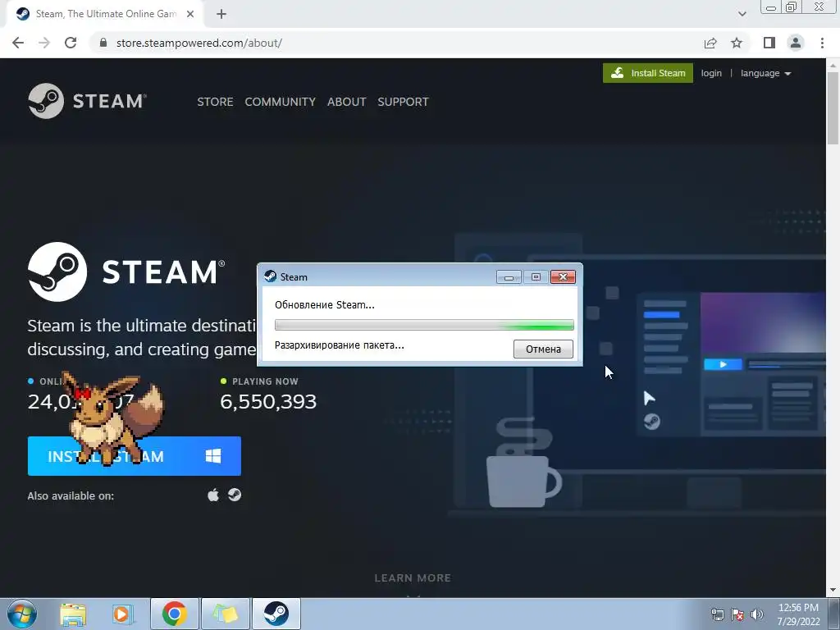Open the STORE menu item

215,101
